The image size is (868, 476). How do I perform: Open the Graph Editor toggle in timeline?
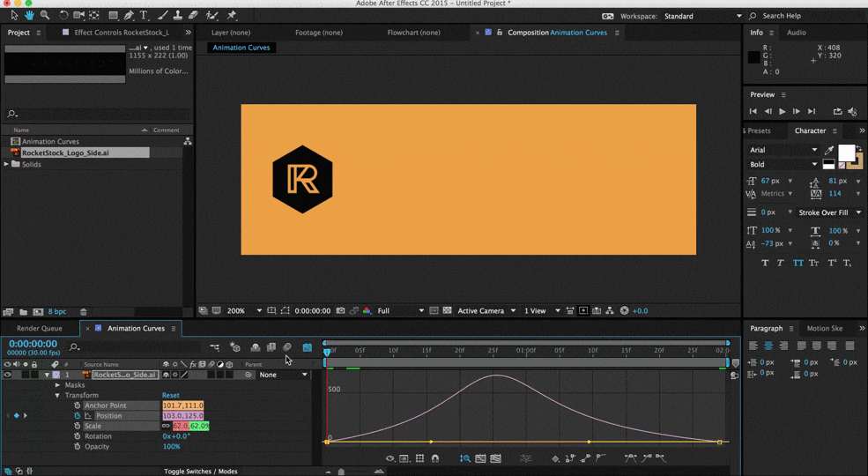click(x=308, y=347)
